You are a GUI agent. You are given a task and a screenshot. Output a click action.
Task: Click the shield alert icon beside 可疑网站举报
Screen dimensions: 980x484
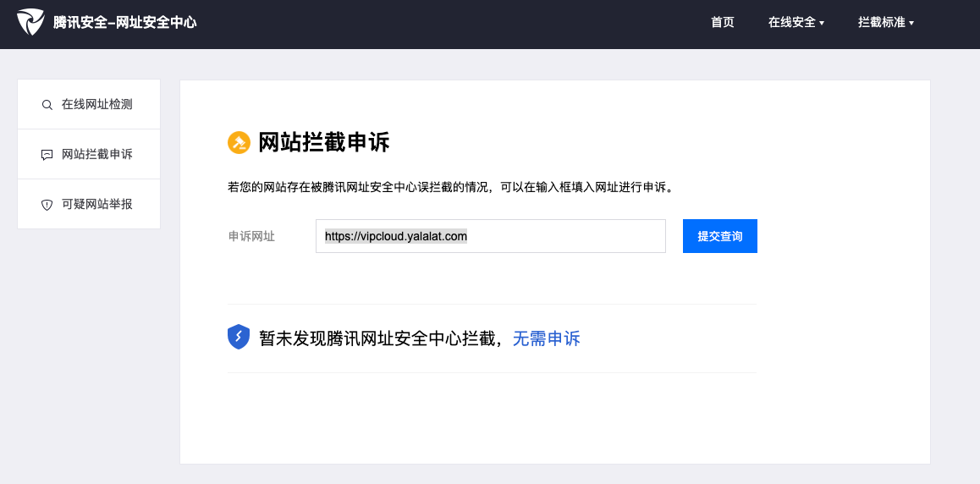tap(47, 205)
